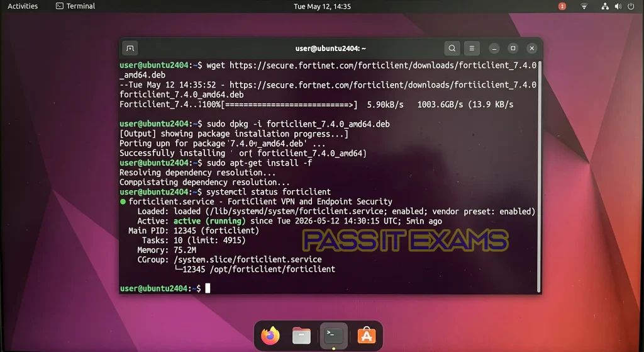Open the Terminal app menu in top bar
The height and width of the screenshot is (352, 644).
pos(75,6)
